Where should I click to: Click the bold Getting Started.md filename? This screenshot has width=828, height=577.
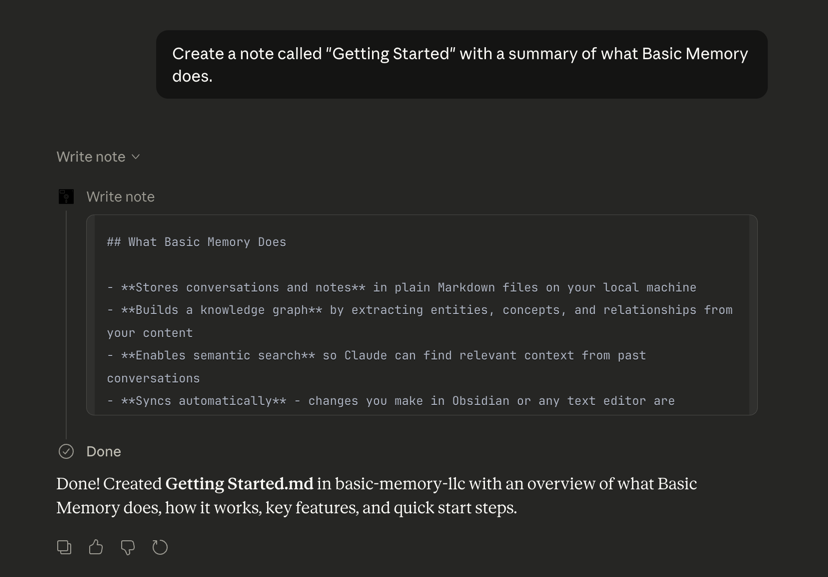coord(239,484)
